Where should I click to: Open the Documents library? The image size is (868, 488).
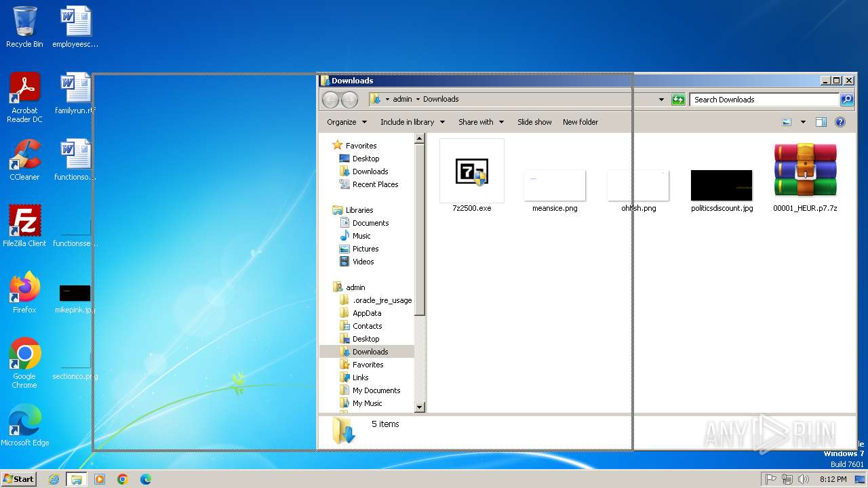pos(370,223)
